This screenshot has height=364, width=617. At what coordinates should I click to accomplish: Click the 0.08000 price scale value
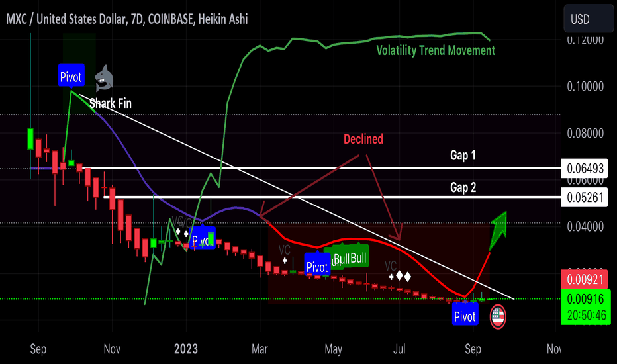pos(585,134)
